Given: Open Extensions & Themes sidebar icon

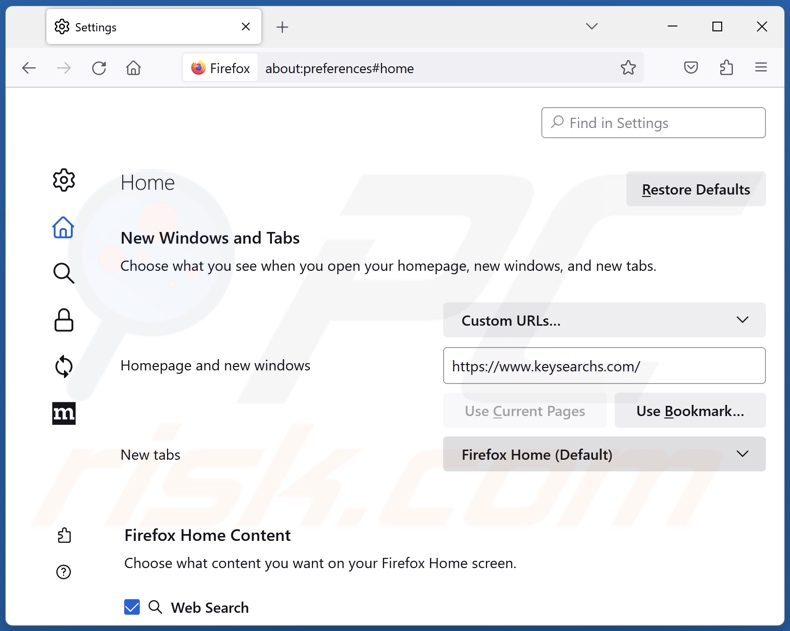Looking at the screenshot, I should pyautogui.click(x=64, y=535).
